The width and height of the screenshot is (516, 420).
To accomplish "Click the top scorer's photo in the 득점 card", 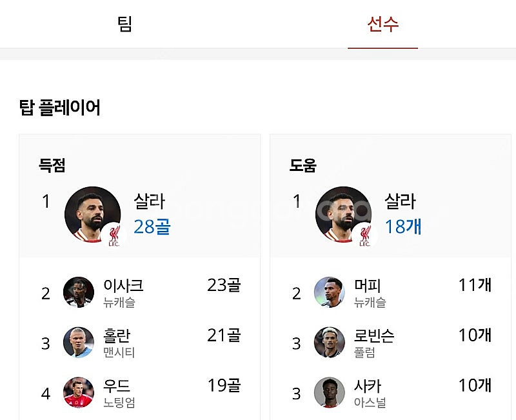I will click(x=92, y=214).
